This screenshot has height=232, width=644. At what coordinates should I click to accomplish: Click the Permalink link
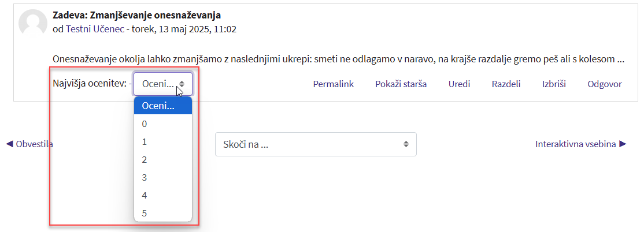point(333,84)
